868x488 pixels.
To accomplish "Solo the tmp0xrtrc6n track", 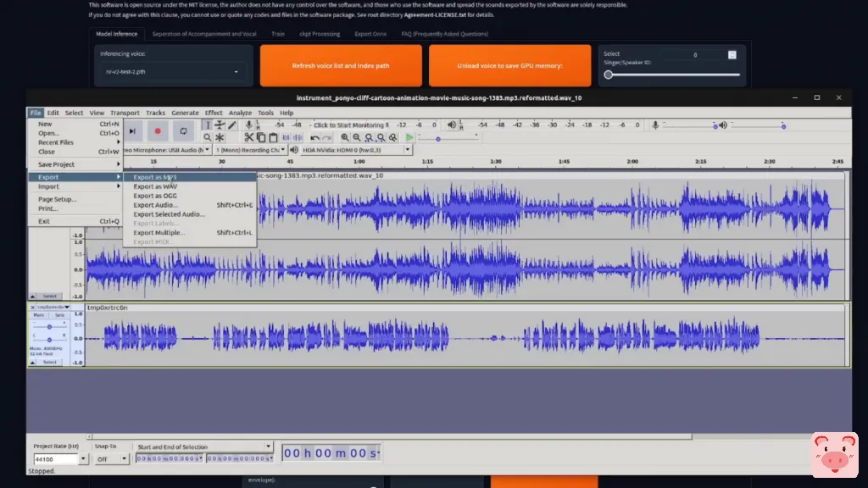I will coord(60,314).
